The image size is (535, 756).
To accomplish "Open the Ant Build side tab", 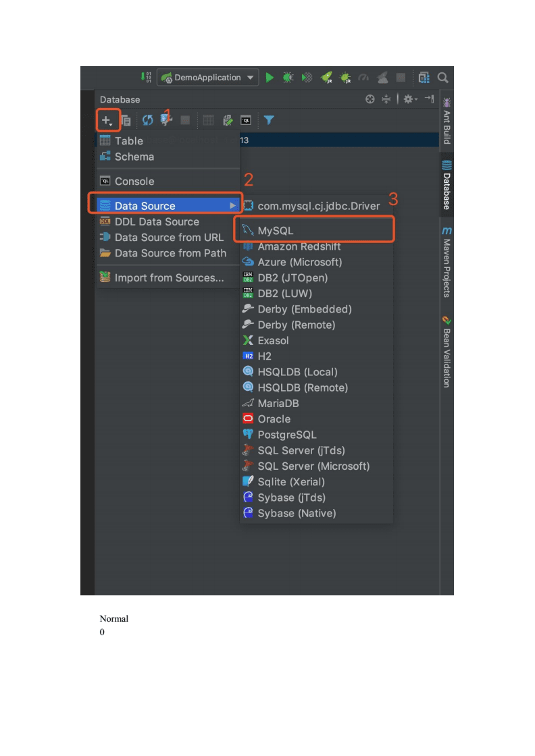I will [x=447, y=121].
